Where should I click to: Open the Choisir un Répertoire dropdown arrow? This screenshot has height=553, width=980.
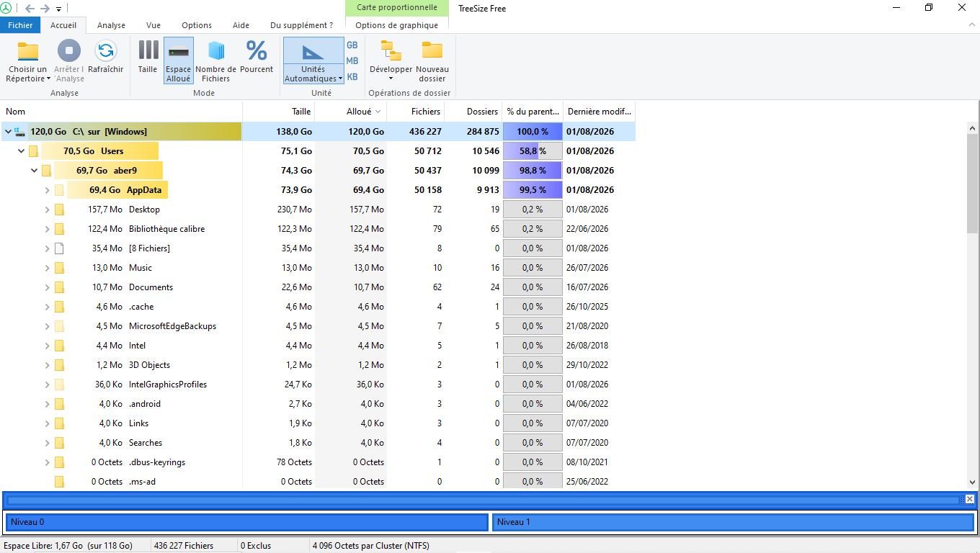[48, 79]
